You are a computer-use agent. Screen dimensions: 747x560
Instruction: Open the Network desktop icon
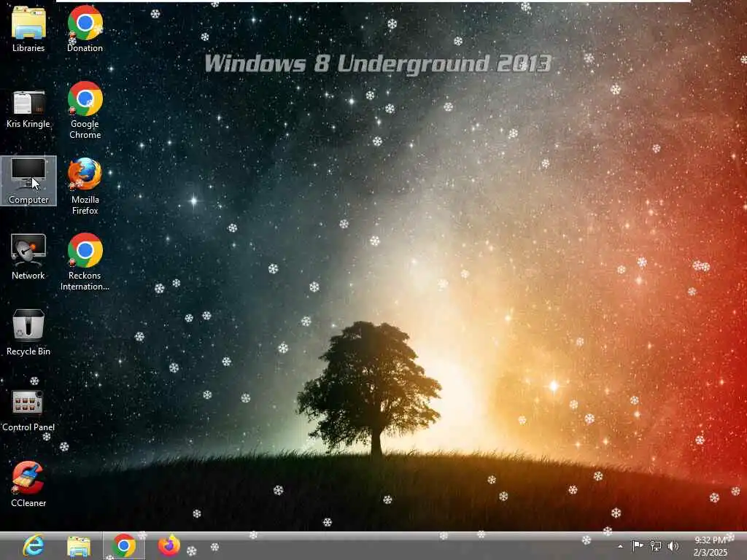coord(28,256)
